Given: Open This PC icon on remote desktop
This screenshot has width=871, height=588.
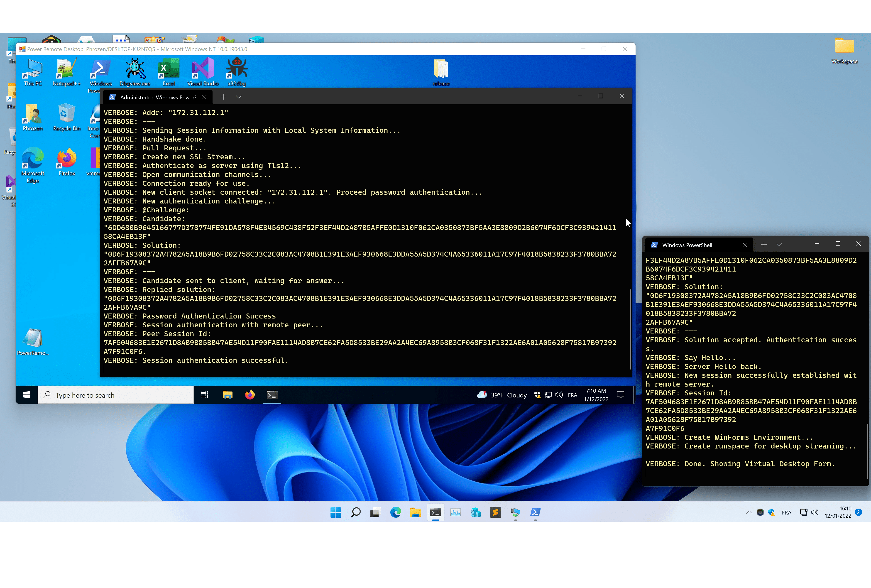Looking at the screenshot, I should (x=33, y=72).
